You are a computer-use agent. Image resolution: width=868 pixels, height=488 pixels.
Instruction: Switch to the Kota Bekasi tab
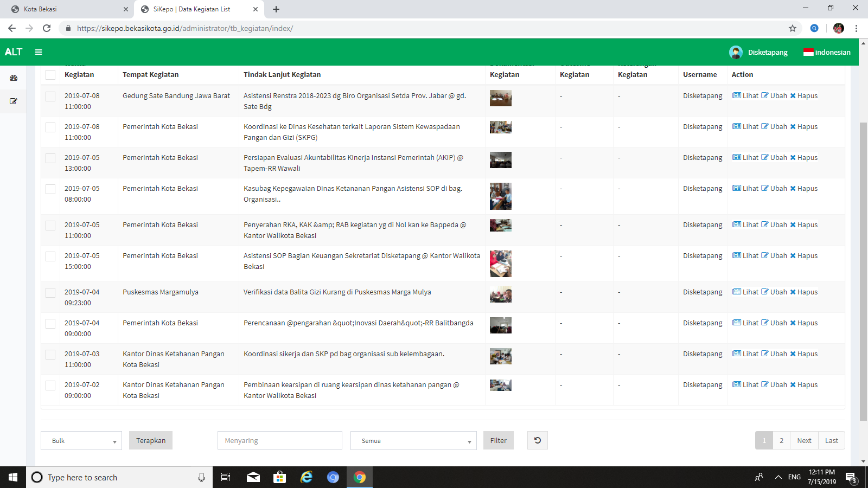click(x=68, y=9)
